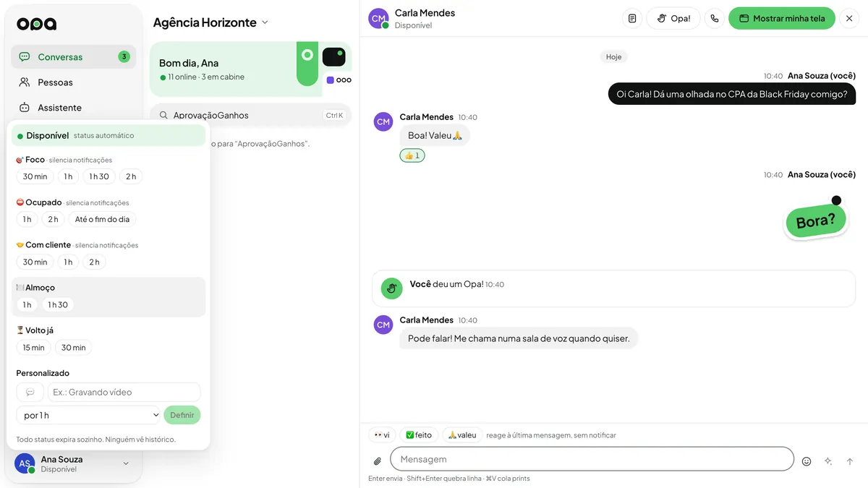Click the Foco target emoji icon
The height and width of the screenshot is (488, 868).
20,160
